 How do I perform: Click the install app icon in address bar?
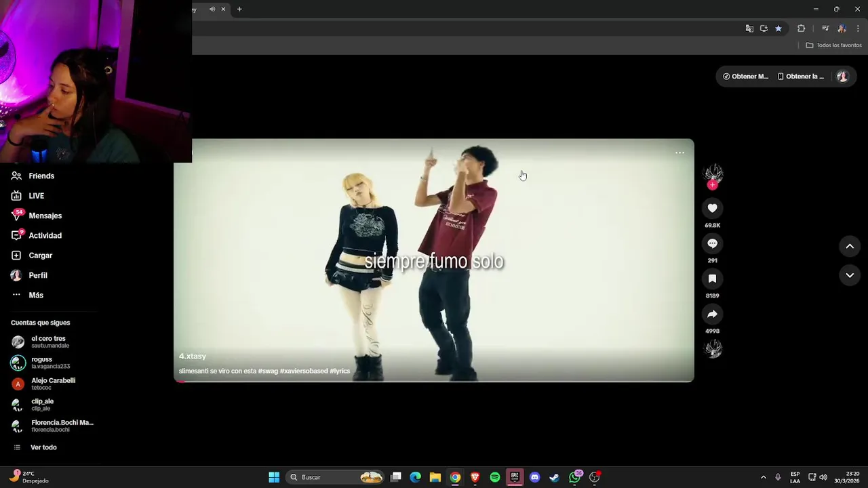[764, 28]
